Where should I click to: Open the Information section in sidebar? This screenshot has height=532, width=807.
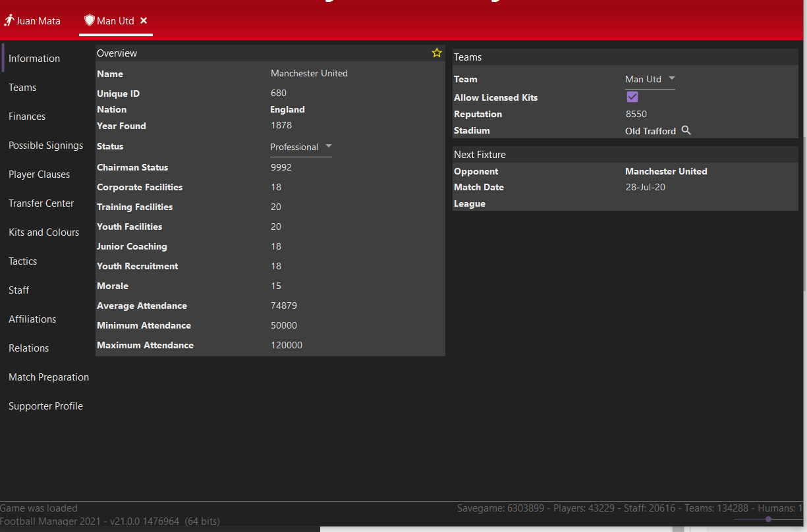(34, 59)
